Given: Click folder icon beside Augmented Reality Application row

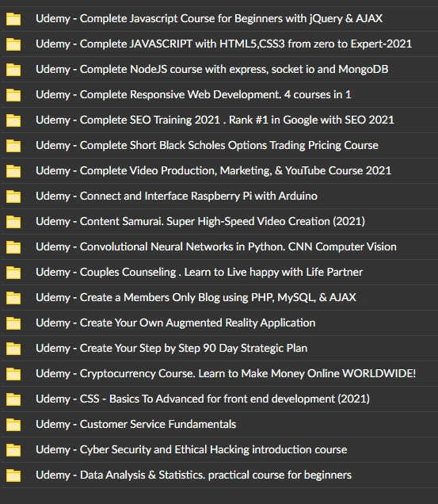Looking at the screenshot, I should [13, 323].
